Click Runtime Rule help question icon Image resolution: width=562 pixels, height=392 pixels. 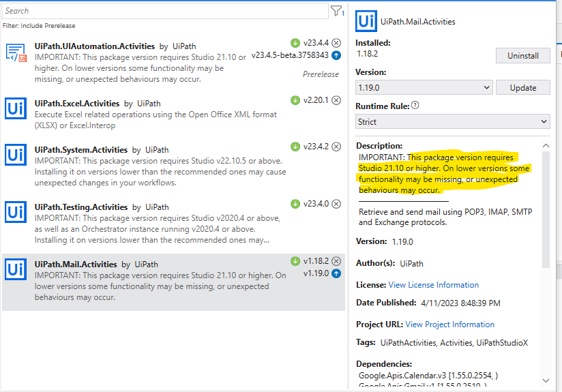pyautogui.click(x=415, y=106)
